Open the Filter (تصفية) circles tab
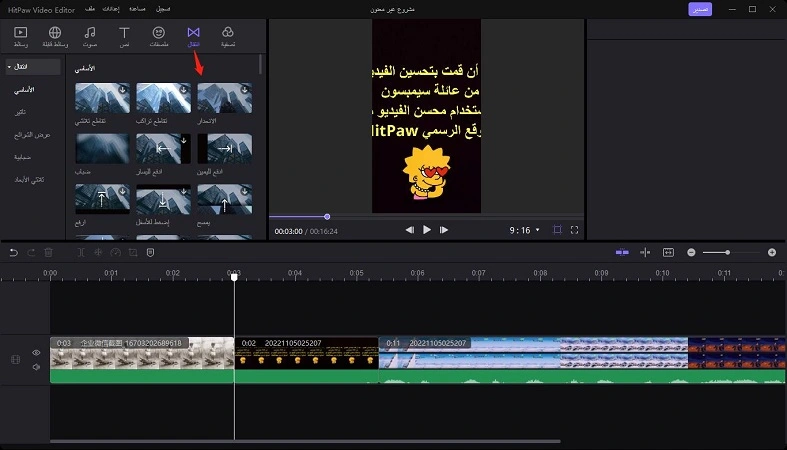Viewport: 787px width, 450px height. click(228, 37)
